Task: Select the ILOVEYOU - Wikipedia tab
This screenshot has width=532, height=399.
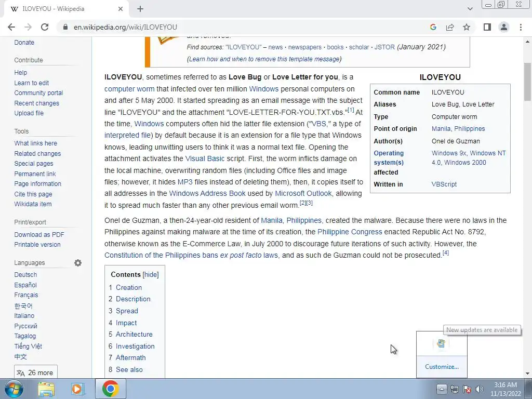Action: click(66, 9)
